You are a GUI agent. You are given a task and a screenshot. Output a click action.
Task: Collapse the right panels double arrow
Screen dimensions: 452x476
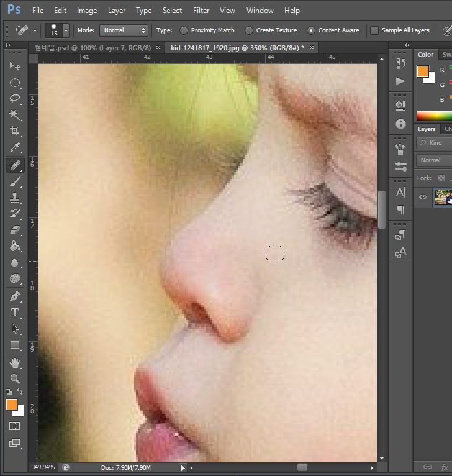coord(407,45)
